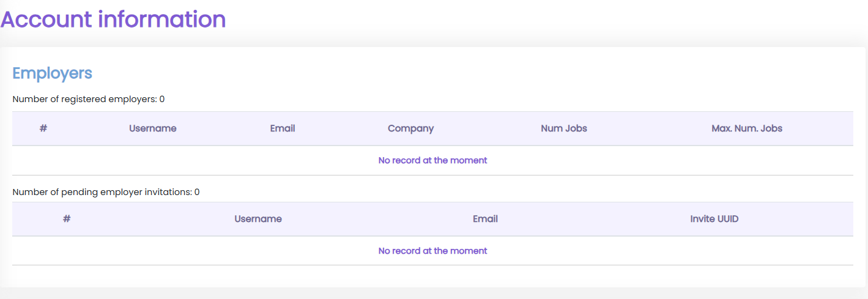Viewport: 868px width, 299px height.
Task: Click the Invite UUID column header
Action: (714, 219)
